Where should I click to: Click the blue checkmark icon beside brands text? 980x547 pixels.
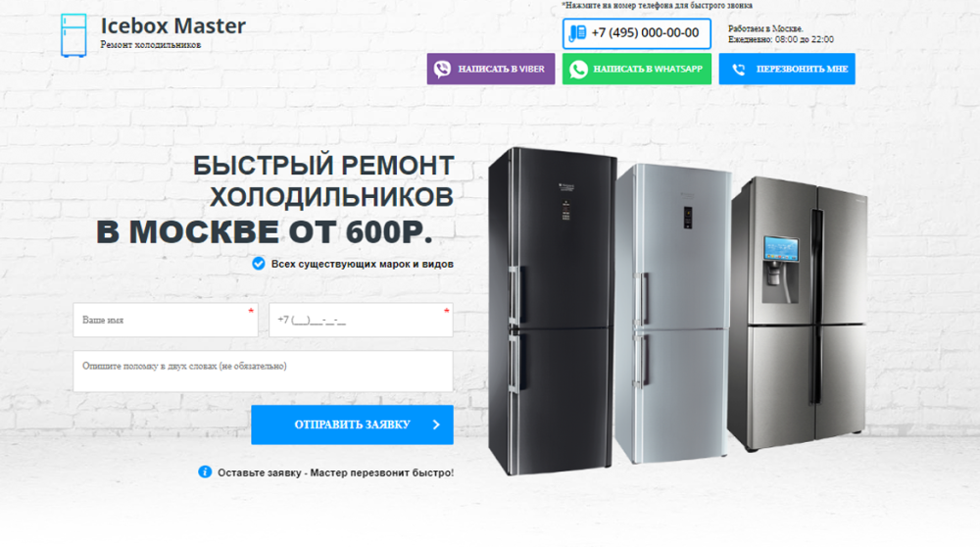258,263
